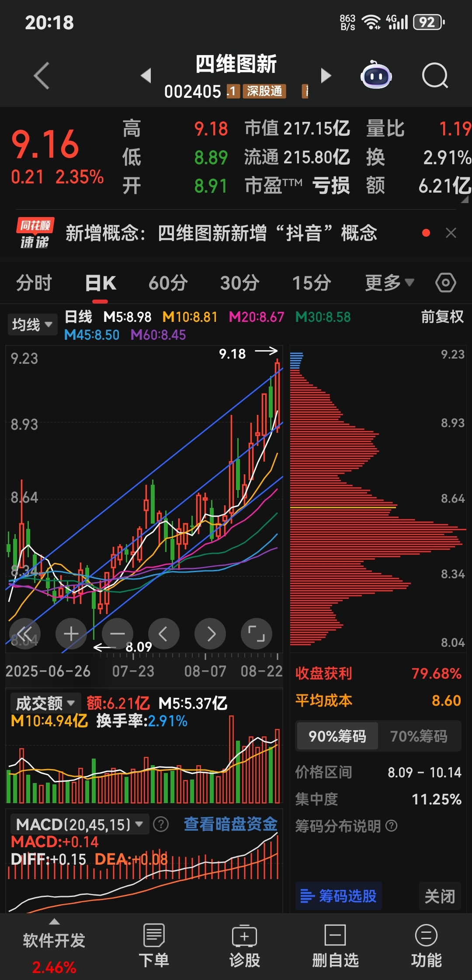Viewport: 472px width, 980px height.
Task: Move chart right one step
Action: coord(210,634)
